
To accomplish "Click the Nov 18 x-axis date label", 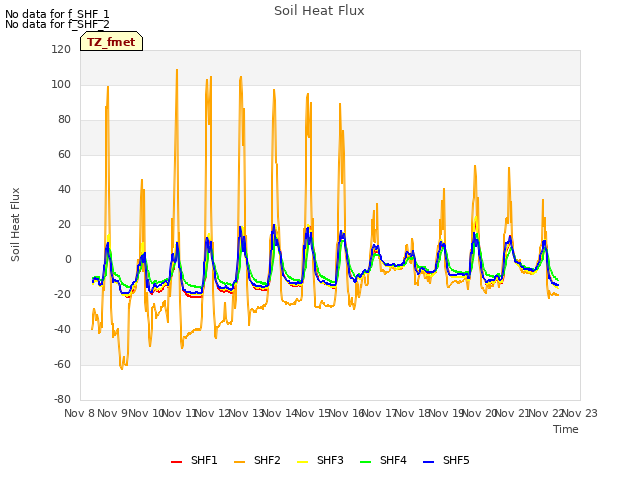I will 413,413.
